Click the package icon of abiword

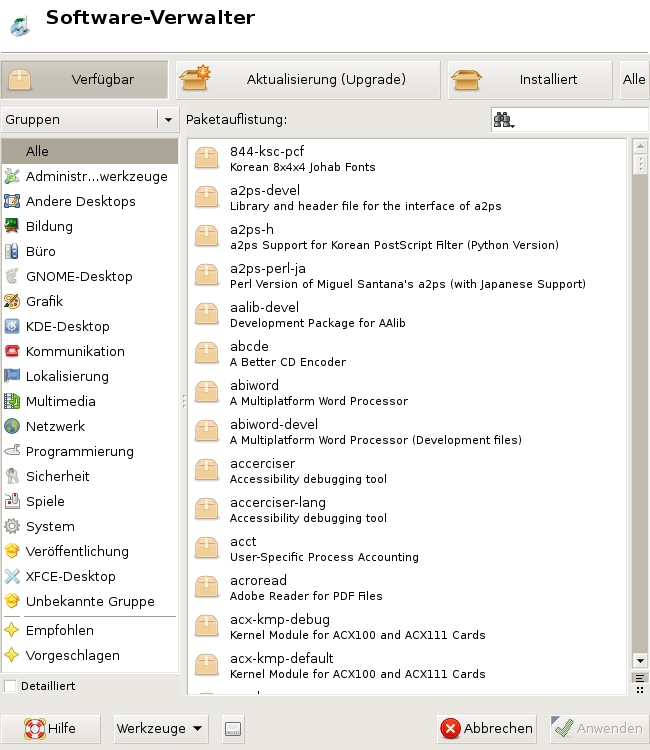(x=206, y=392)
